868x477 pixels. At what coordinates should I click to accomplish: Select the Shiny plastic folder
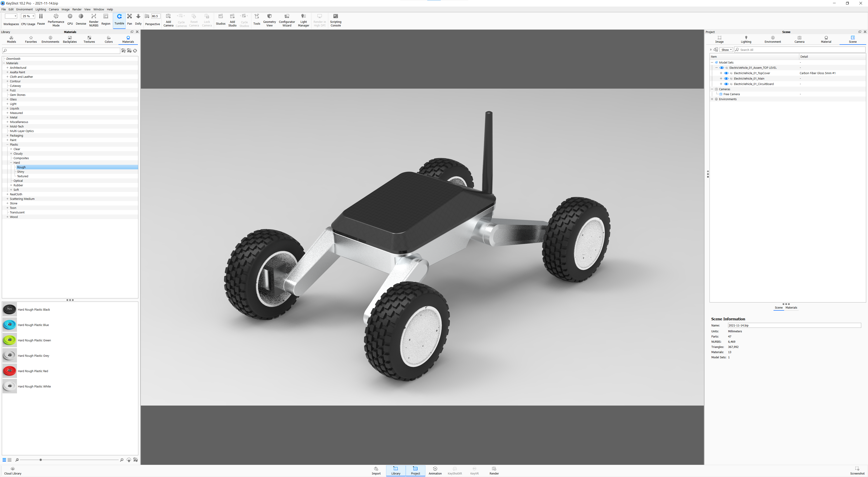point(21,172)
